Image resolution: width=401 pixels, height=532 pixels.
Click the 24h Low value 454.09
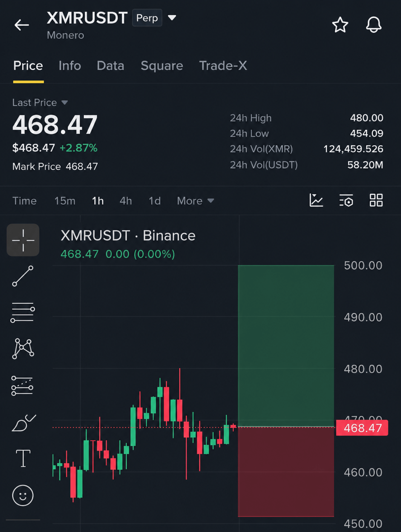(367, 133)
